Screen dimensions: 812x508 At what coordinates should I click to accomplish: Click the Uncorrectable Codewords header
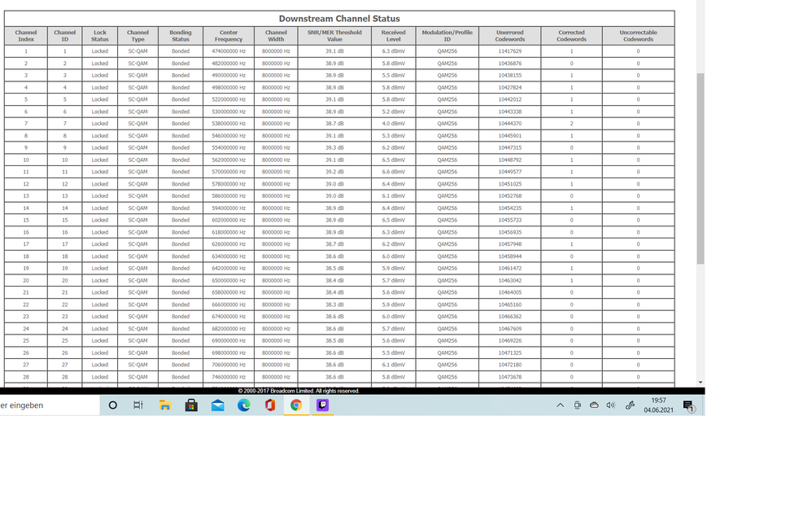point(639,36)
